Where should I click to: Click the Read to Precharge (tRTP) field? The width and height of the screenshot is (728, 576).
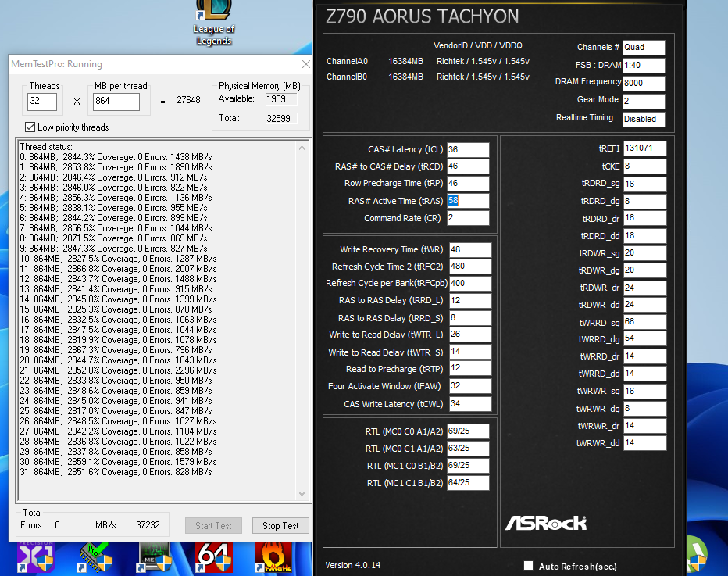470,368
